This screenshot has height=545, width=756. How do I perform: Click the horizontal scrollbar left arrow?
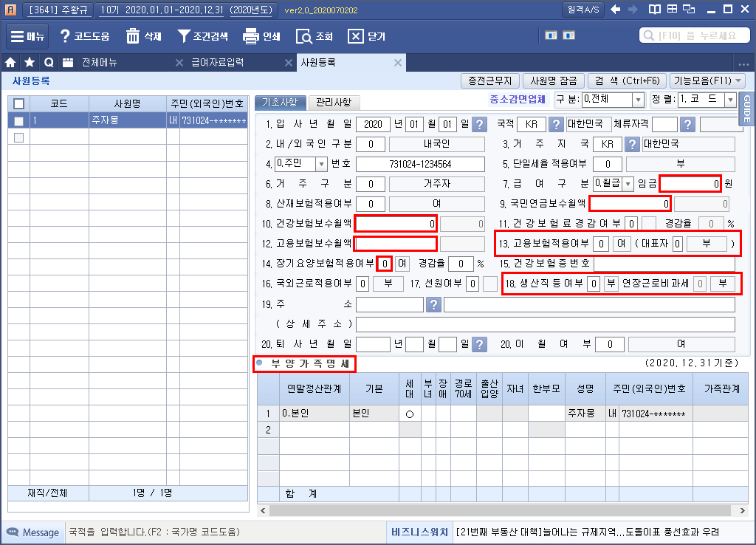(263, 510)
